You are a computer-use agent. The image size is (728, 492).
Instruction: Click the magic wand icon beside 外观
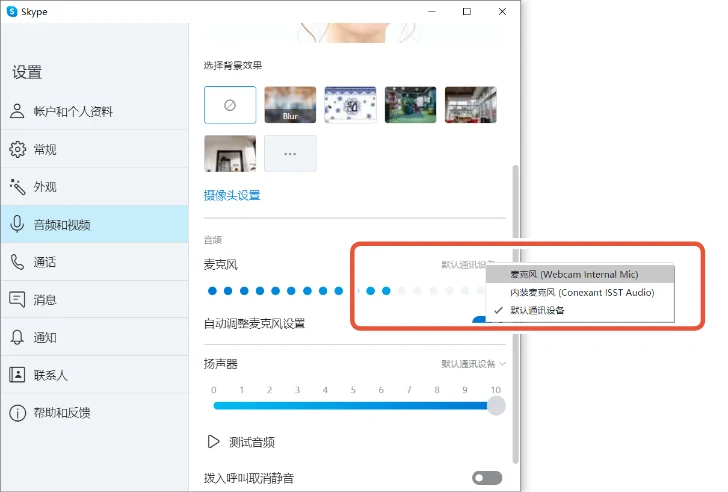[x=17, y=187]
